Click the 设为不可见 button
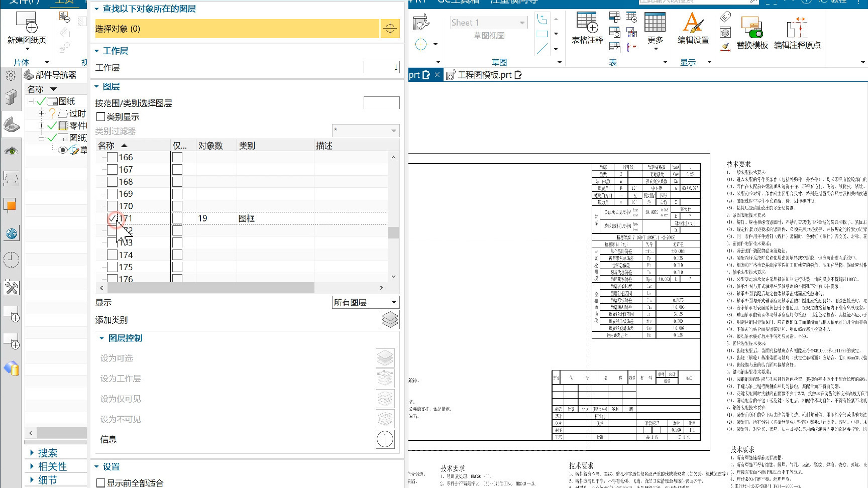 point(385,419)
